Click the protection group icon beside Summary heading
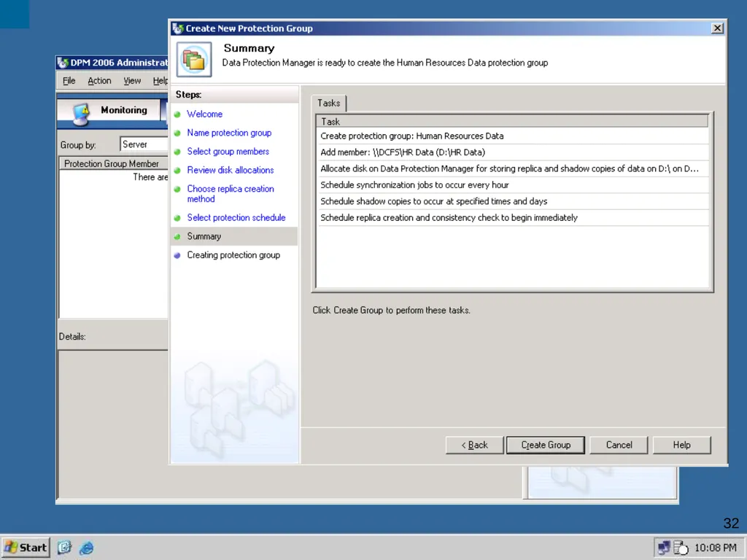Viewport: 747px width, 560px height. (194, 60)
